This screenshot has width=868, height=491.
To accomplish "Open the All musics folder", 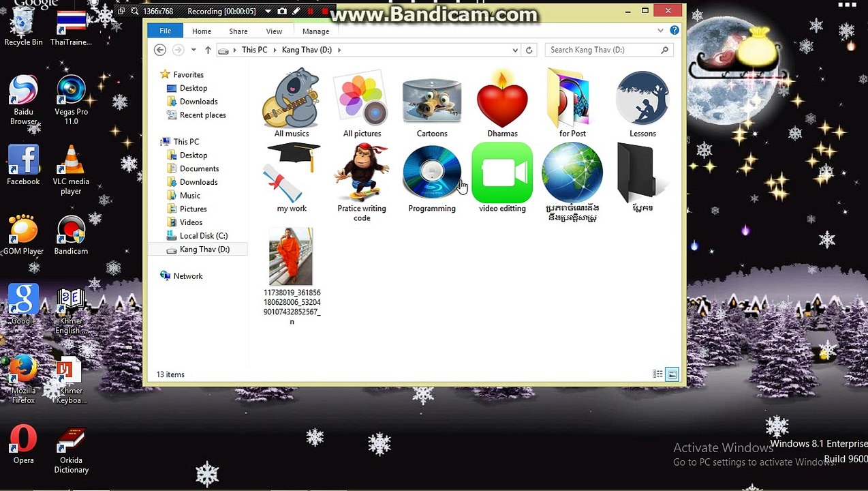I will tap(292, 102).
